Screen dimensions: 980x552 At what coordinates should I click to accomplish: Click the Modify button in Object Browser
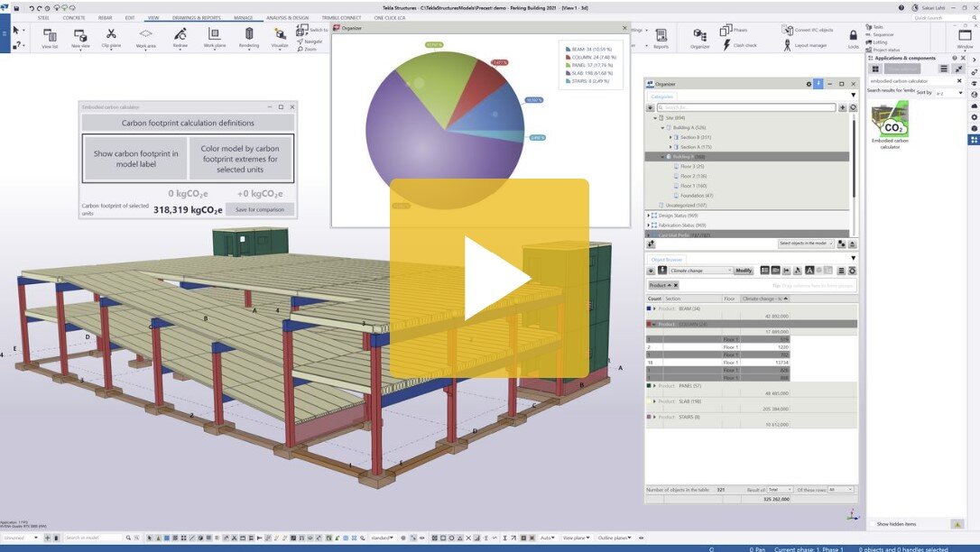[744, 271]
